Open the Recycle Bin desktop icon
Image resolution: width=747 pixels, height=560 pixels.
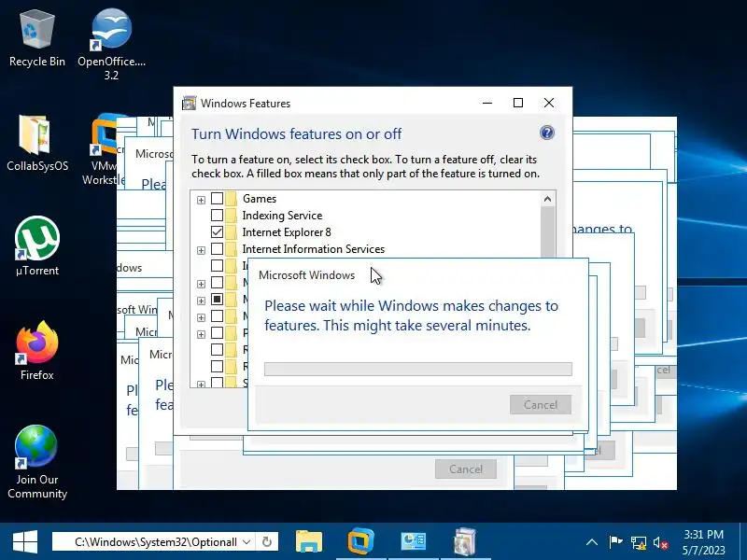coord(37,39)
